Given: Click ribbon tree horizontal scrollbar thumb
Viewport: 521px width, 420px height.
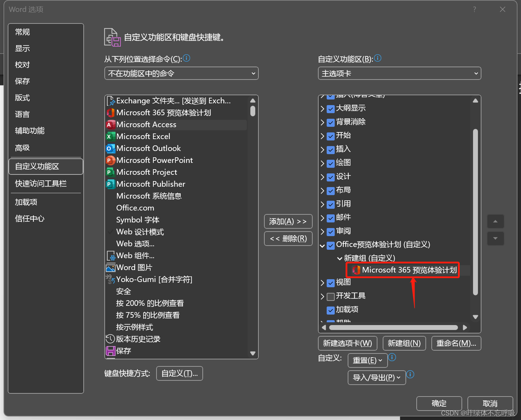Looking at the screenshot, I should click(x=394, y=328).
